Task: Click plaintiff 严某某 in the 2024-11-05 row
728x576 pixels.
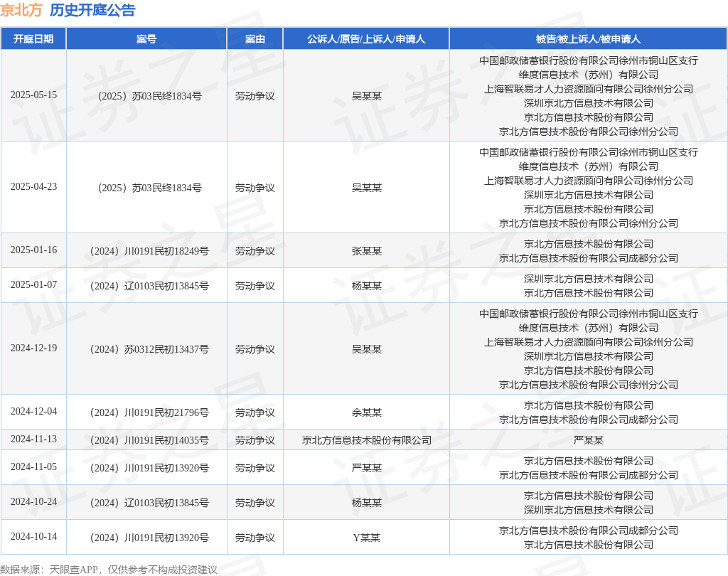Action: point(366,468)
